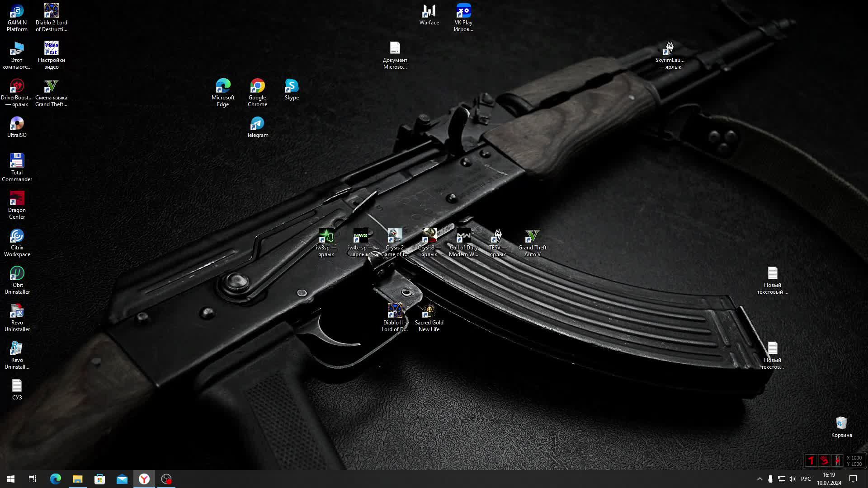Select the Skype desktop icon
The width and height of the screenshot is (868, 488).
coord(292,89)
